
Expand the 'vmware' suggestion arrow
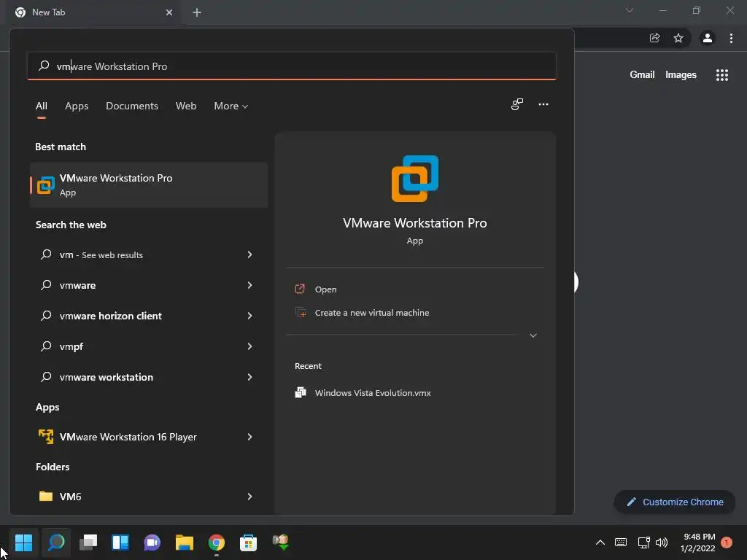coord(249,285)
